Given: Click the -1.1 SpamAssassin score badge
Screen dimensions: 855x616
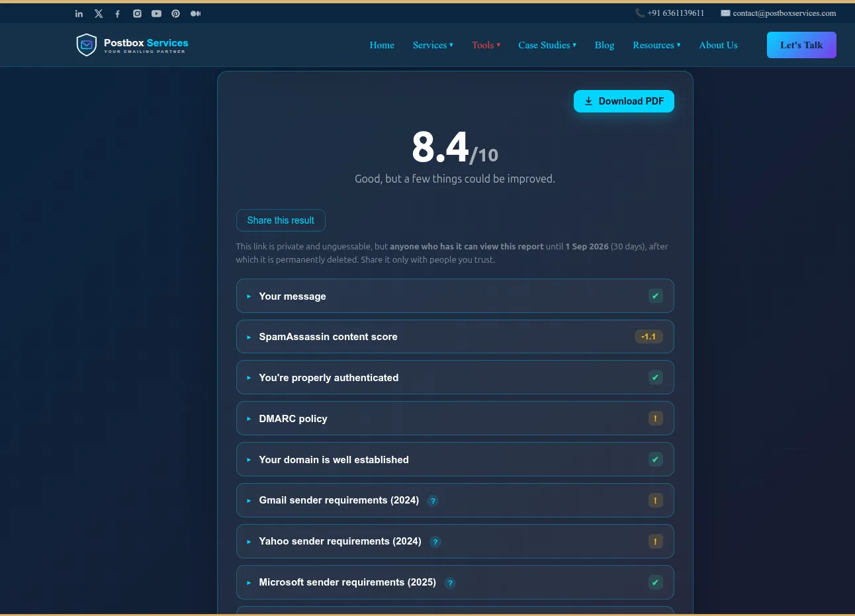Looking at the screenshot, I should point(649,337).
